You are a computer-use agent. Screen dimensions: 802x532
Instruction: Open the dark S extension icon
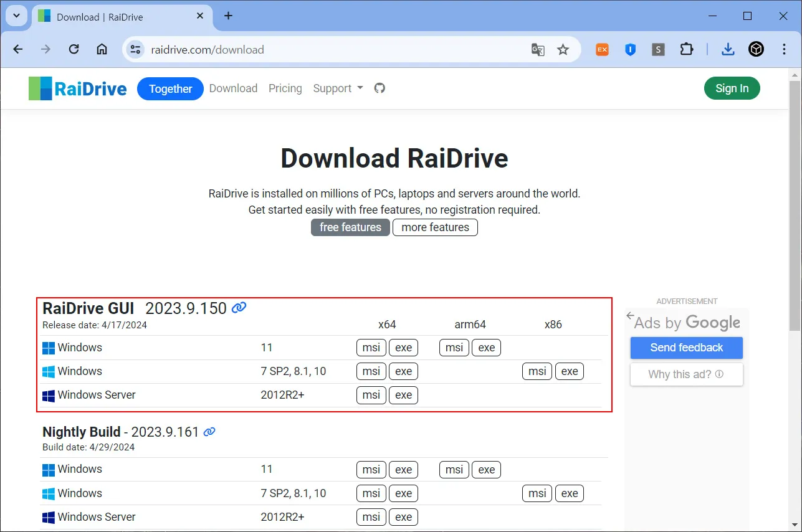pos(659,50)
